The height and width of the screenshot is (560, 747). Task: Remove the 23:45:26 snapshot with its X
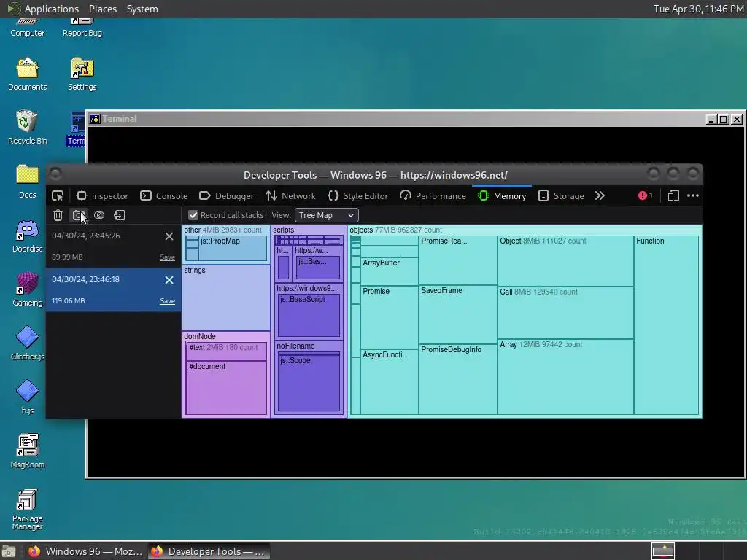coord(169,236)
